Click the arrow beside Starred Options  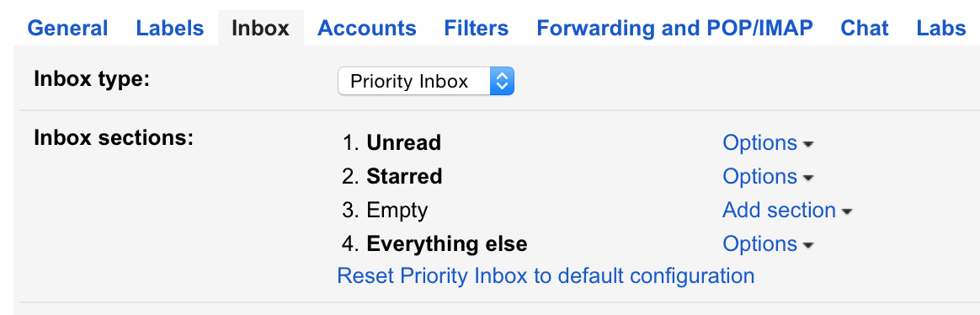(x=807, y=178)
